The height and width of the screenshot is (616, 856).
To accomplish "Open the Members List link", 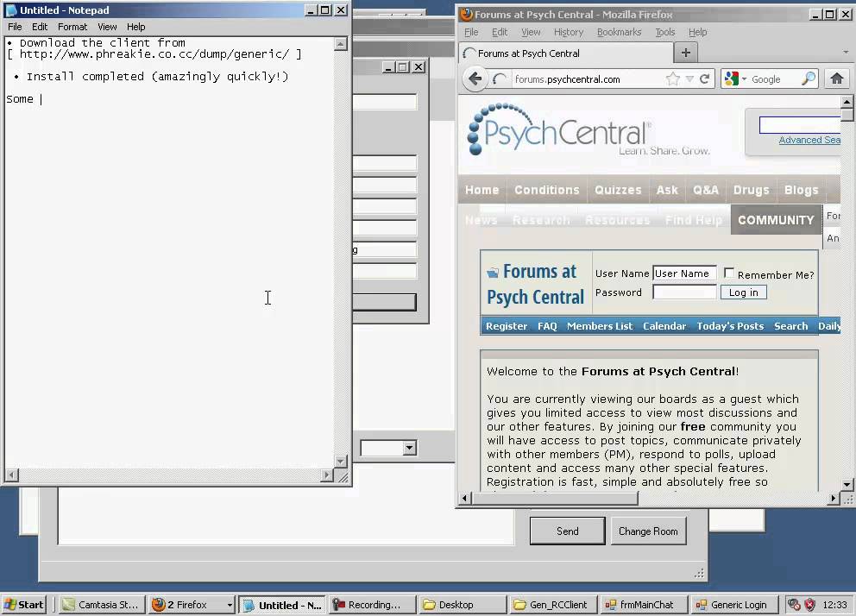I will click(600, 326).
